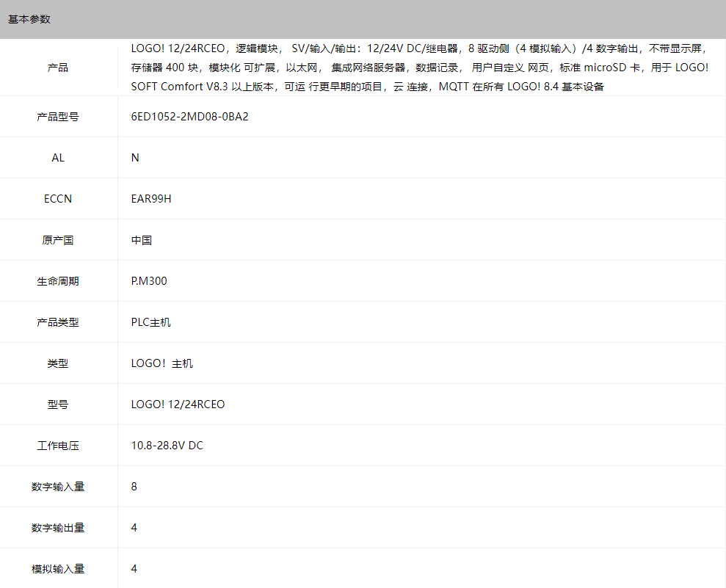This screenshot has height=588, width=726.
Task: Click the 数字输入量 label
Action: 58,487
